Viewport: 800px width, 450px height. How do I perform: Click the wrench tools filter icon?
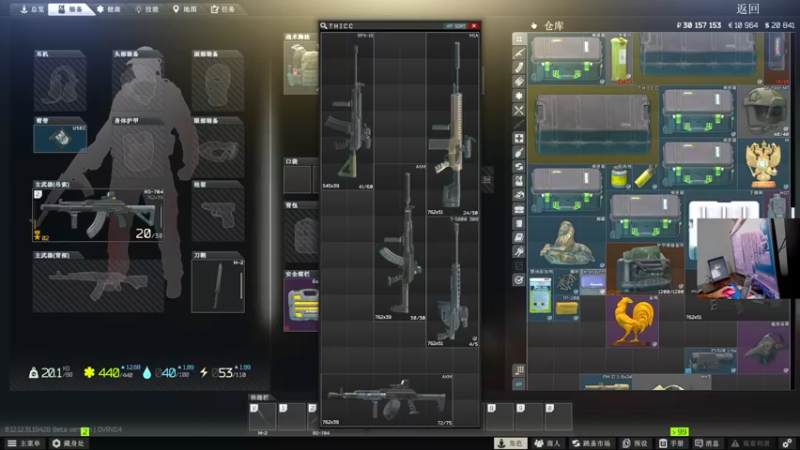tap(519, 252)
